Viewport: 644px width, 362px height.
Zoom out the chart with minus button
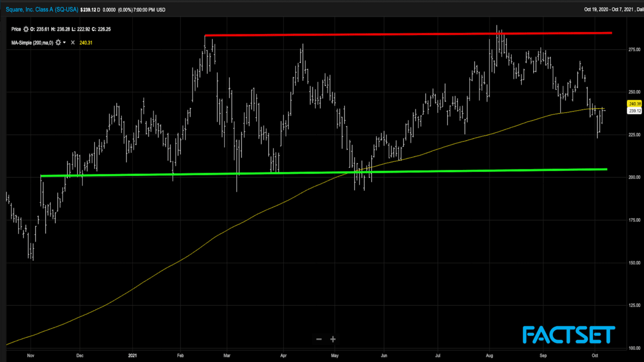point(318,339)
